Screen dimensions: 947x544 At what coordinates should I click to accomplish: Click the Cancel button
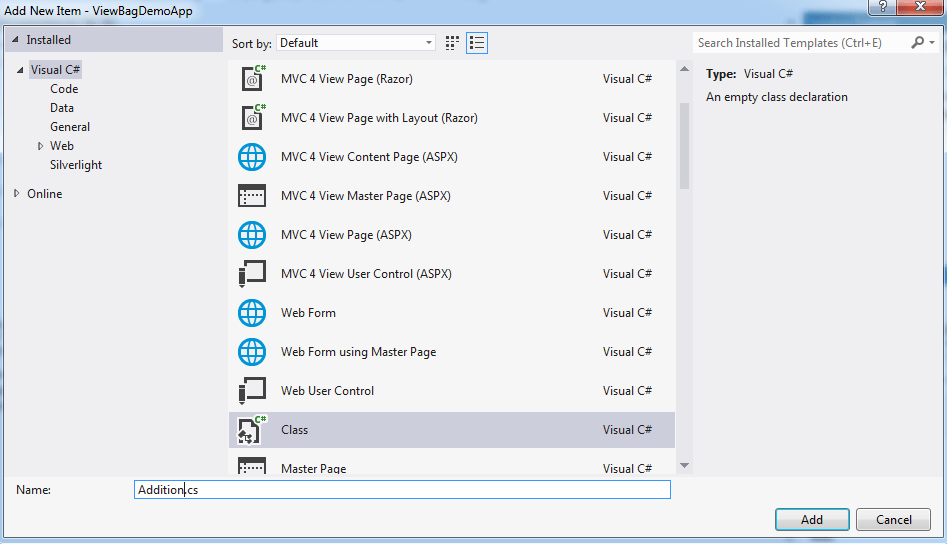(x=893, y=519)
